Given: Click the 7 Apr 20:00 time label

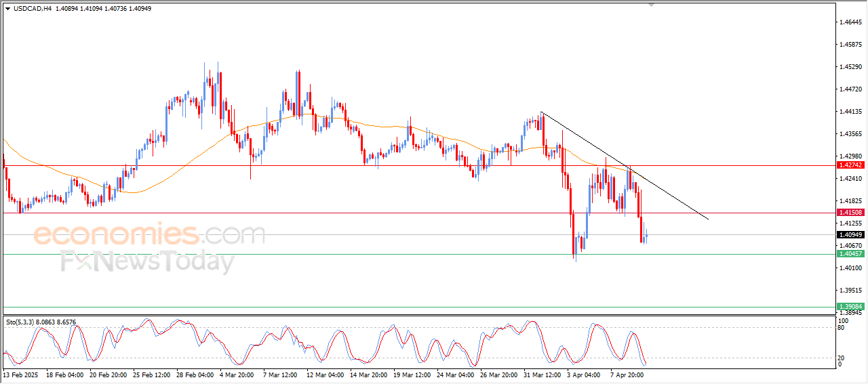Looking at the screenshot, I should [628, 374].
